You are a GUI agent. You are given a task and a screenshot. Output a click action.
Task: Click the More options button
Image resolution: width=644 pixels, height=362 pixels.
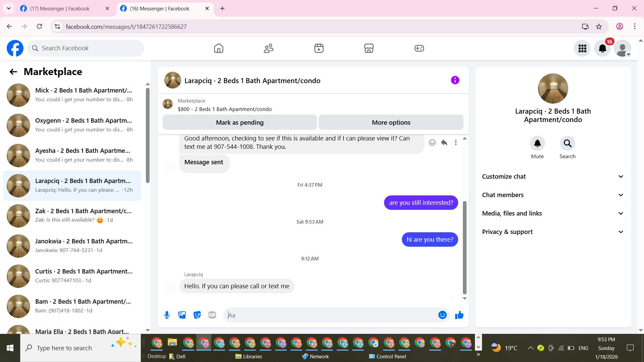(391, 122)
